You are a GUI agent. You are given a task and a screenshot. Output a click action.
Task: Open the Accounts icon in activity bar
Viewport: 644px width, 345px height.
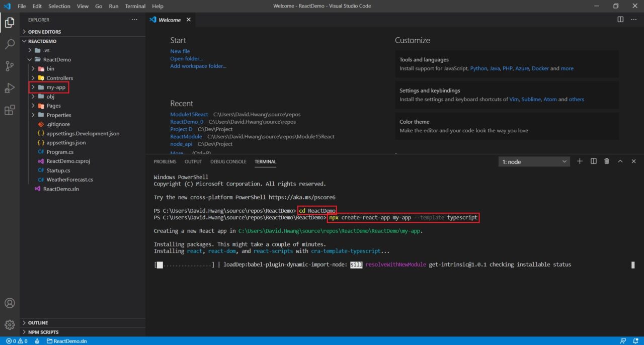click(10, 303)
